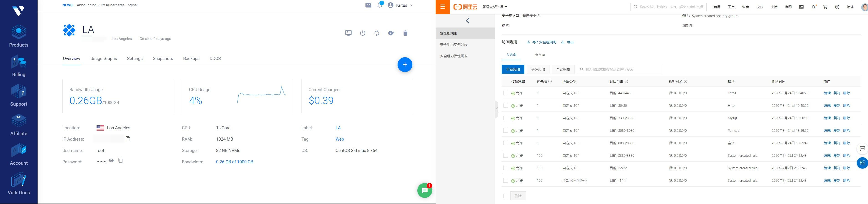Open Affiliate in the Vultr sidebar

(x=18, y=125)
